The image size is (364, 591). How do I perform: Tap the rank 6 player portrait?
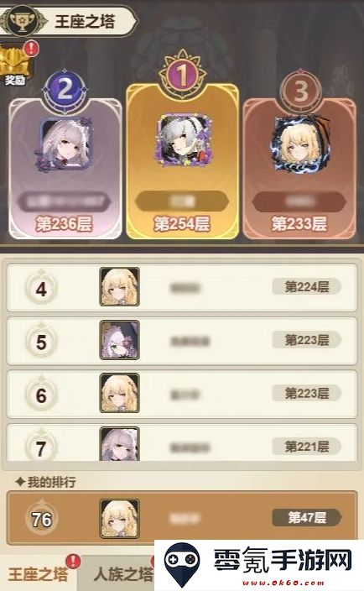(x=119, y=393)
